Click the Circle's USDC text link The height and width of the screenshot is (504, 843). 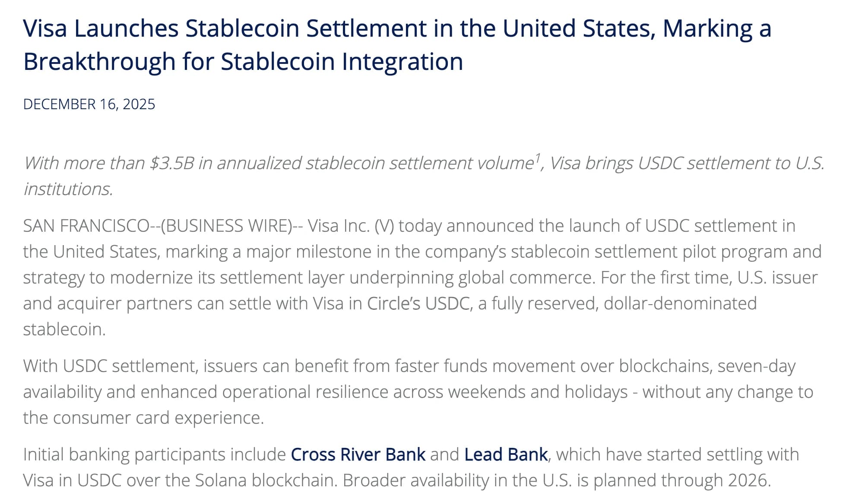(x=418, y=303)
